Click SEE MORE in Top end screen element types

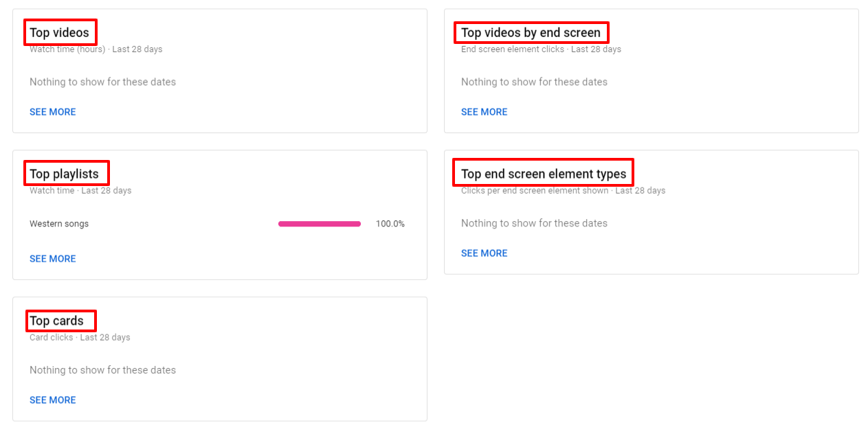click(x=484, y=253)
